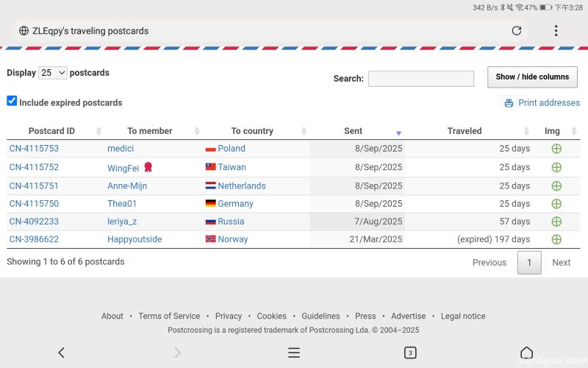
Task: Tap the printer icon beside Print addresses
Action: (509, 103)
